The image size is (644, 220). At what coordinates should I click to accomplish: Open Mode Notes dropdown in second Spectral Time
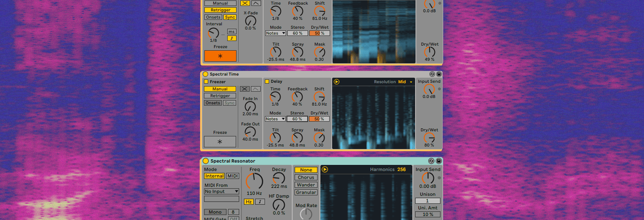click(x=275, y=119)
